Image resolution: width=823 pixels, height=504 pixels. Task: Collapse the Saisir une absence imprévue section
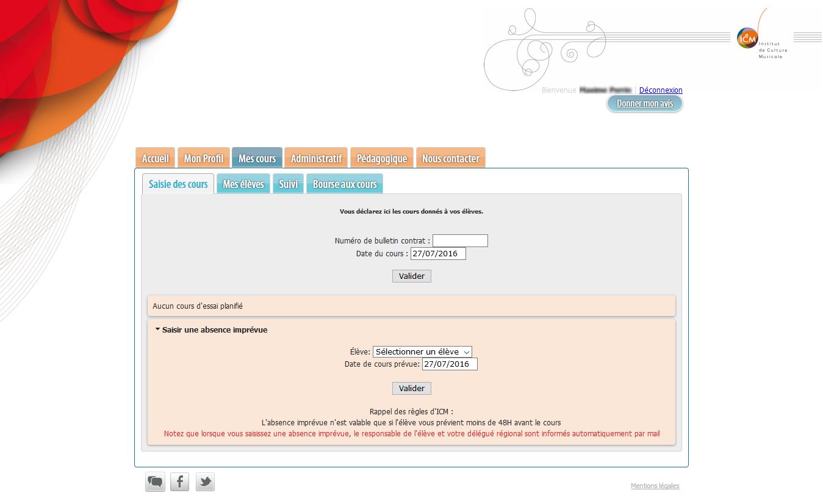211,329
